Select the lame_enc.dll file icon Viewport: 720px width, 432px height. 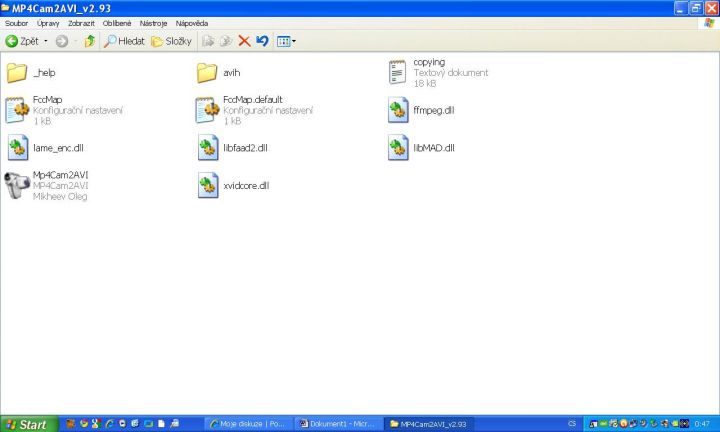point(18,148)
